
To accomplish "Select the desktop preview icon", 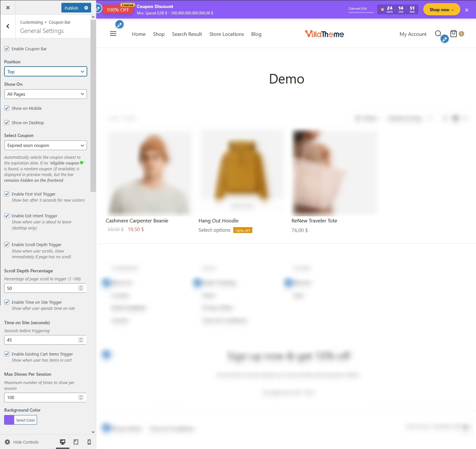I will tap(63, 442).
